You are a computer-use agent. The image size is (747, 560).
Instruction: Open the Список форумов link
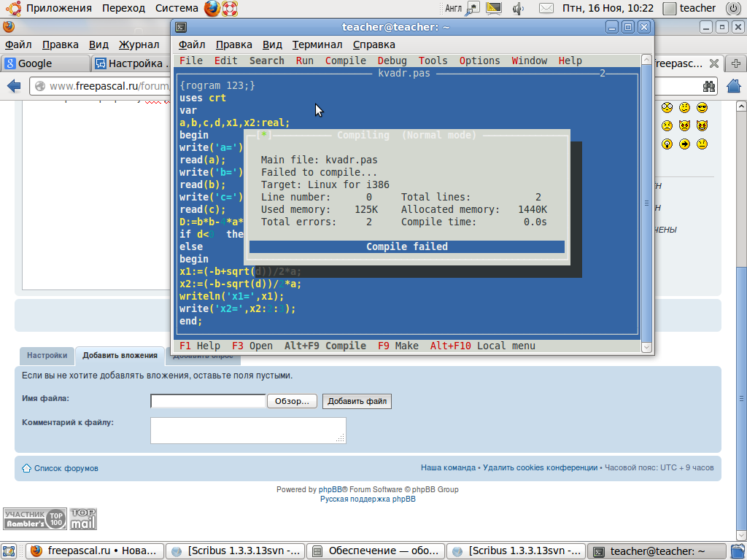tap(66, 468)
